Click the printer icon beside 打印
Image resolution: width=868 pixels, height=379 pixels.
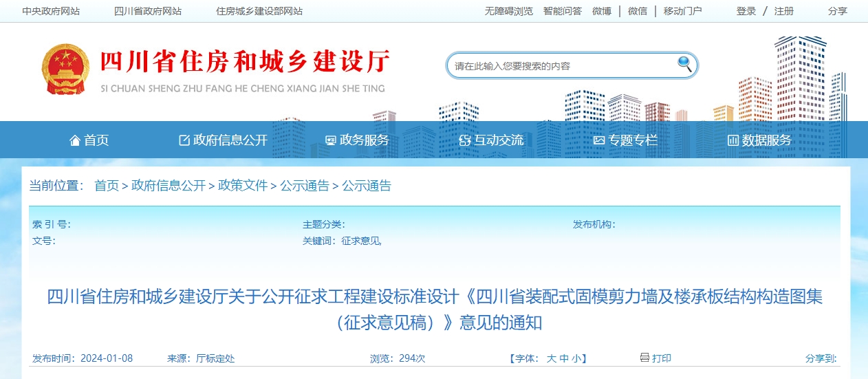(644, 358)
